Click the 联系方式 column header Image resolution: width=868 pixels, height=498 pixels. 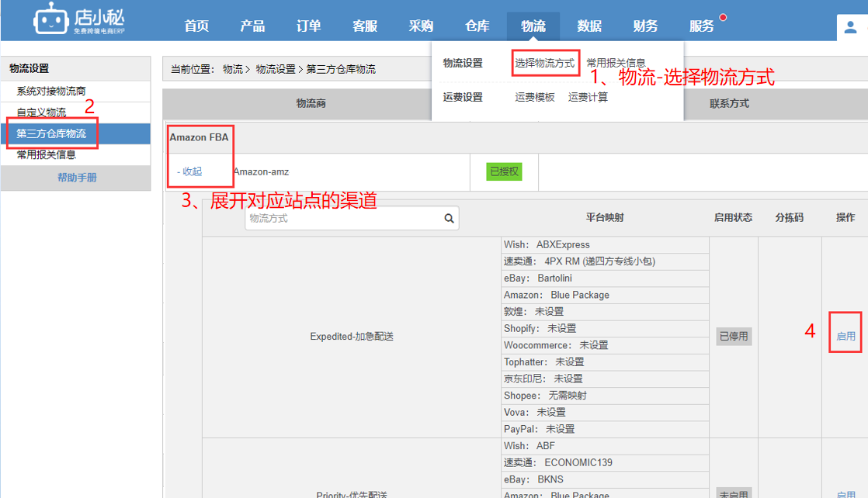coord(729,103)
